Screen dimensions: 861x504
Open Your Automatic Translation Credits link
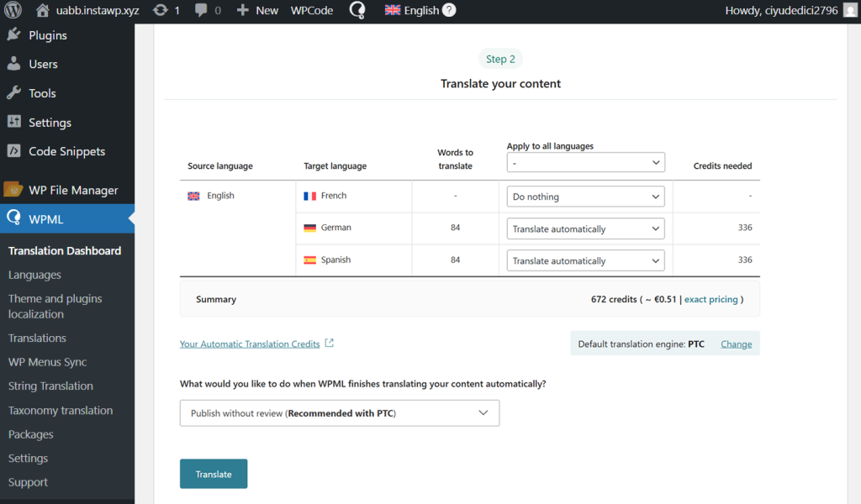pos(250,344)
